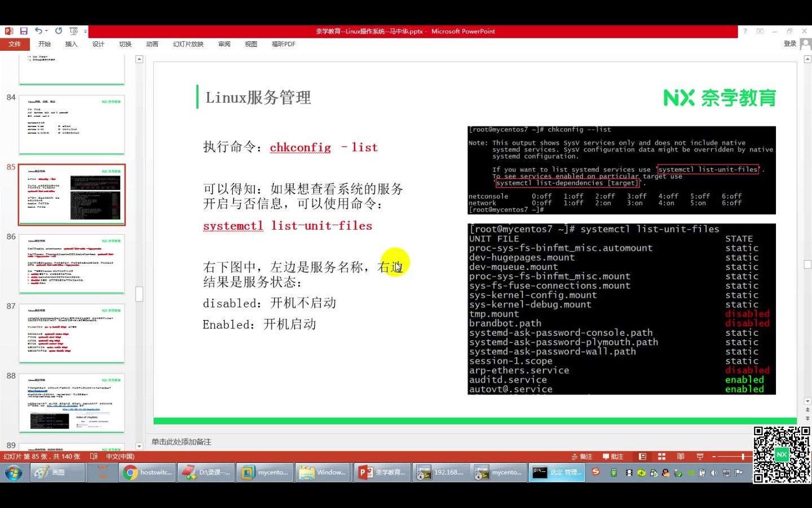
Task: Open the 幻灯片放映 ribbon tab
Action: coord(188,43)
